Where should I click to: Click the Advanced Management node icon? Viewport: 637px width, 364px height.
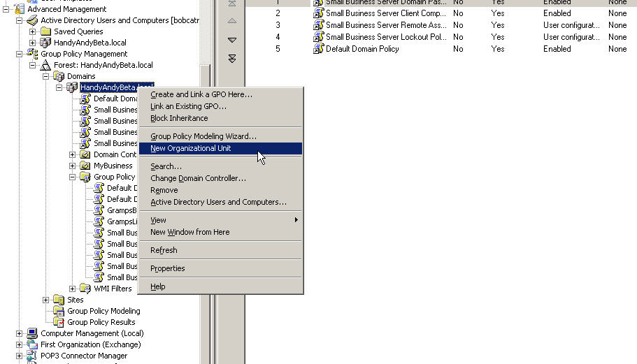tap(19, 9)
